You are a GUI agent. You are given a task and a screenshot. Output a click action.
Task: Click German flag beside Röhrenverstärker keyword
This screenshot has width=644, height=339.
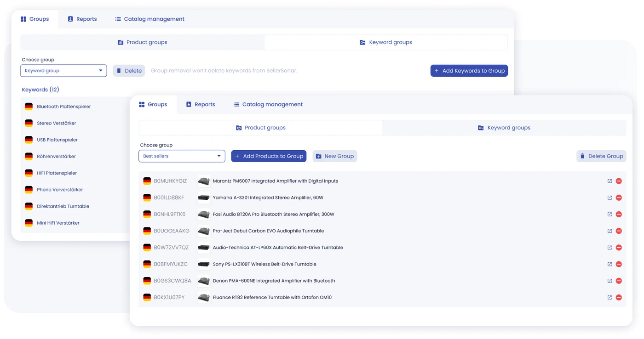(x=29, y=156)
